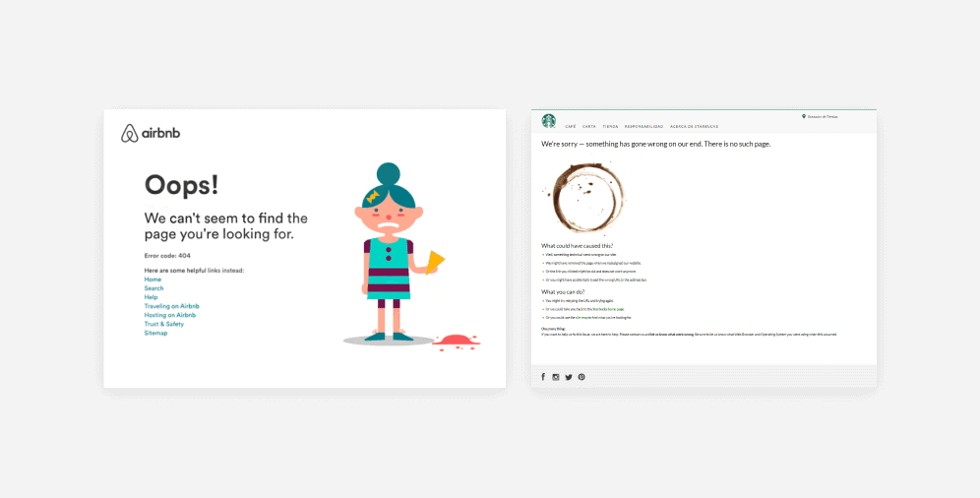Open the Home link on Airbnb page

tap(153, 280)
